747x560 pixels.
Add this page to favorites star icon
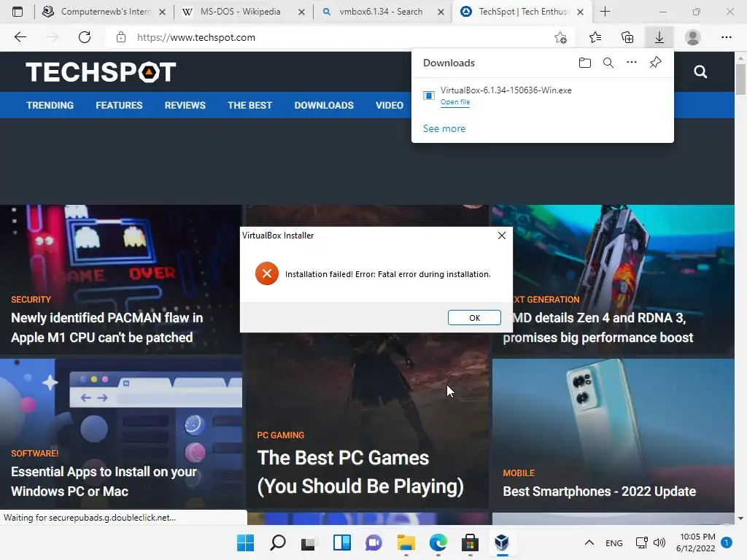click(x=561, y=37)
